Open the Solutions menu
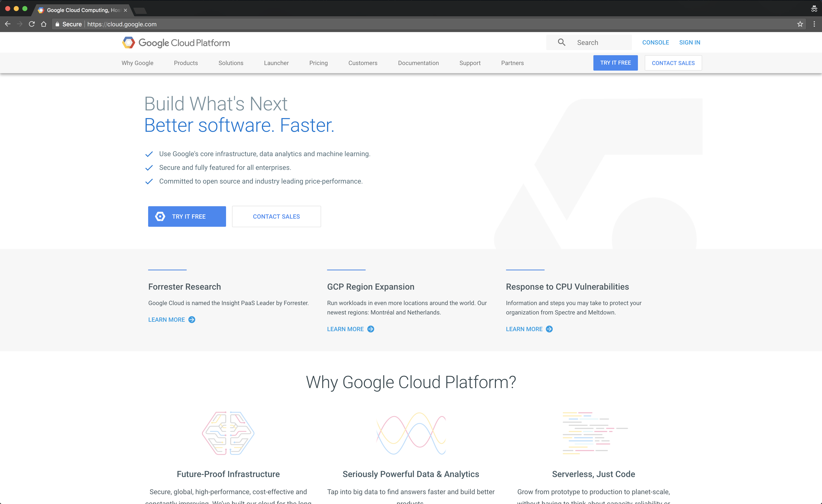The image size is (822, 504). click(231, 63)
